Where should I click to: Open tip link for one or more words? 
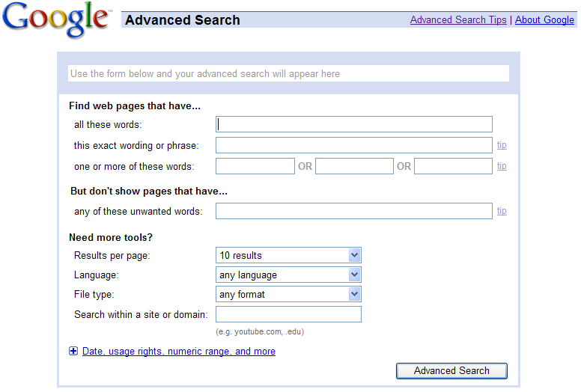502,166
